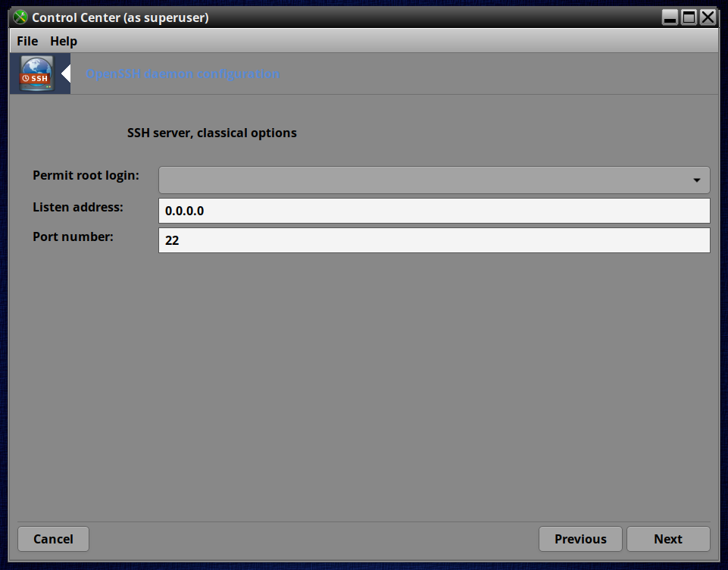Maximize the Control Center window

point(689,17)
